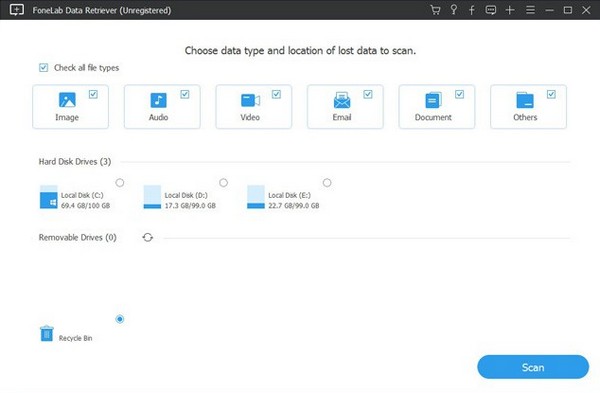Open the hamburger menu icon
This screenshot has width=600, height=393.
pyautogui.click(x=530, y=10)
